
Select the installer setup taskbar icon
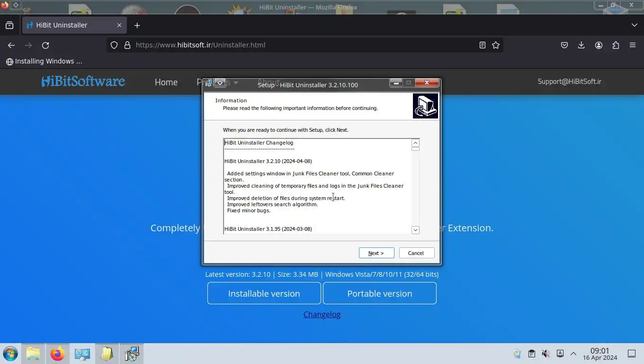(x=131, y=354)
